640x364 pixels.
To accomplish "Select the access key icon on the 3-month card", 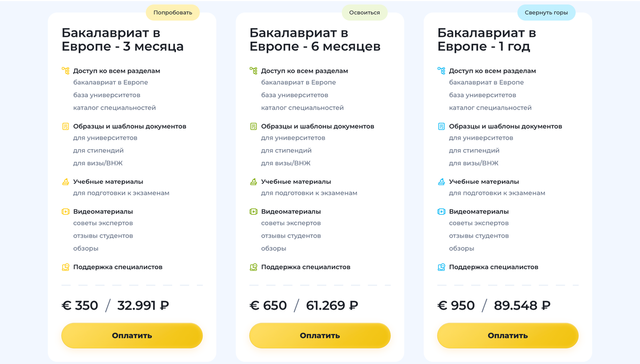I will 66,70.
